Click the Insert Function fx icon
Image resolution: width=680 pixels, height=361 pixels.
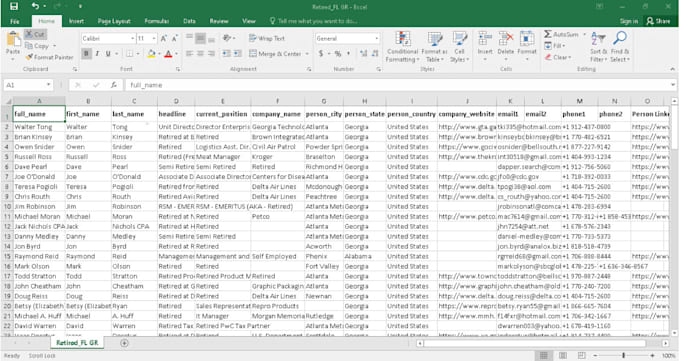pos(114,85)
